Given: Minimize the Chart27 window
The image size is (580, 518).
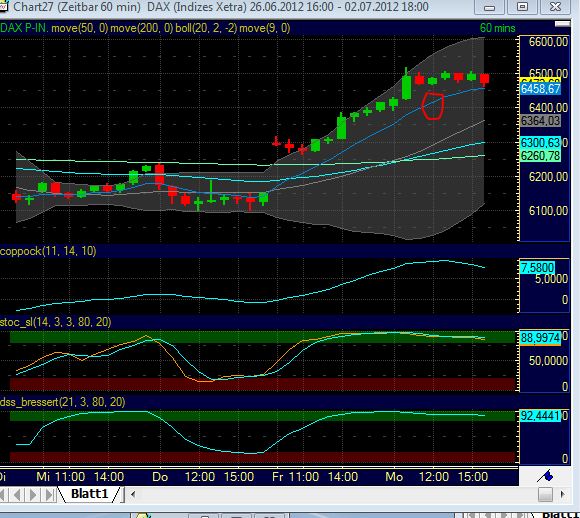Looking at the screenshot, I should point(489,7).
